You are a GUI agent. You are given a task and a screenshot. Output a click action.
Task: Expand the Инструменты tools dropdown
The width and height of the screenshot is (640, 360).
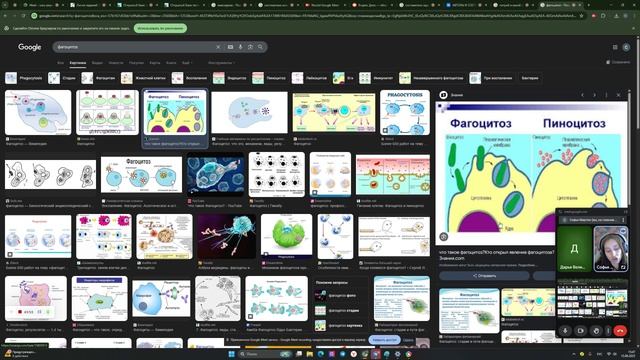(222, 63)
